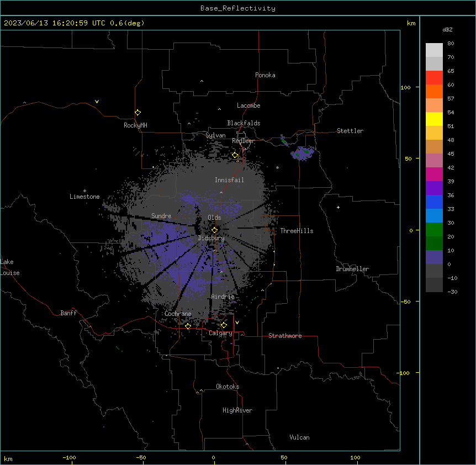Screen dimensions: 476x465
Task: Select the magenta 39-42 dBZ legend color
Action: pyautogui.click(x=434, y=174)
